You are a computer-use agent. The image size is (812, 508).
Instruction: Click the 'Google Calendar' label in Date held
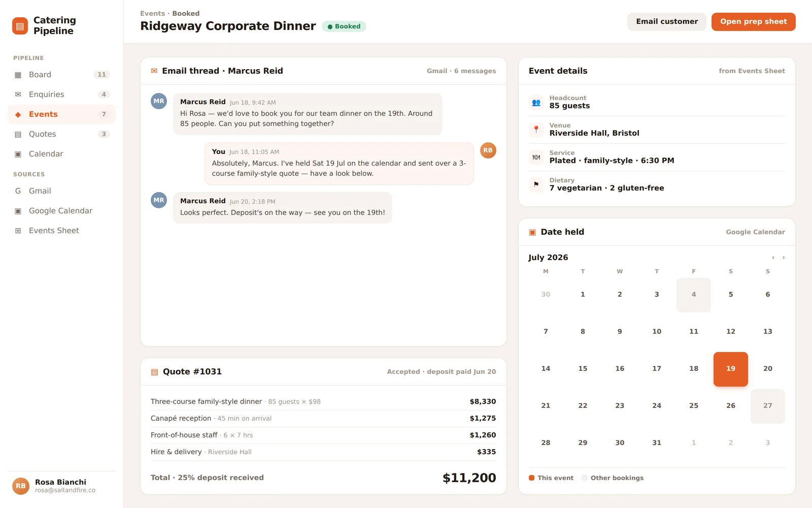point(755,232)
